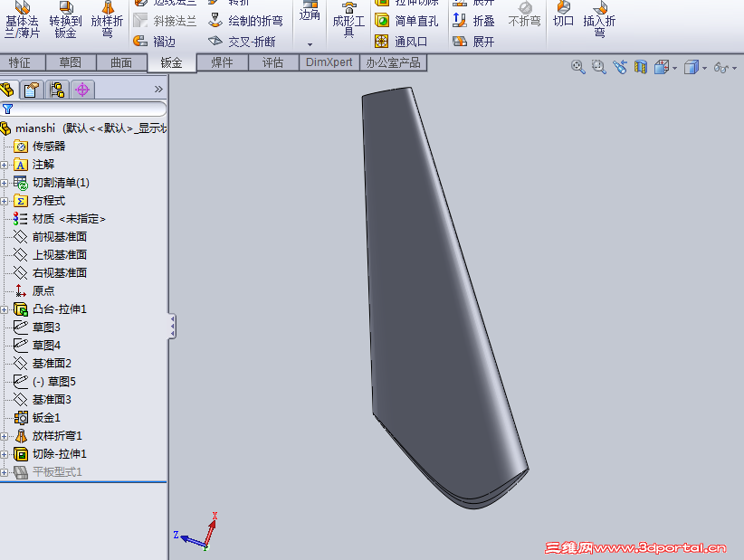Click the Sketched Bend (绘制的折弯) tool
744x560 pixels.
click(246, 21)
